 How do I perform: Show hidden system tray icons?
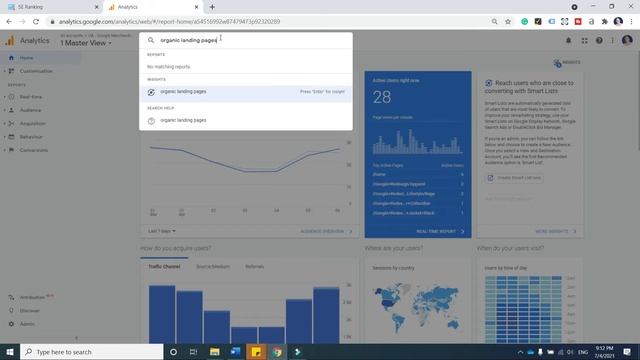click(520, 352)
